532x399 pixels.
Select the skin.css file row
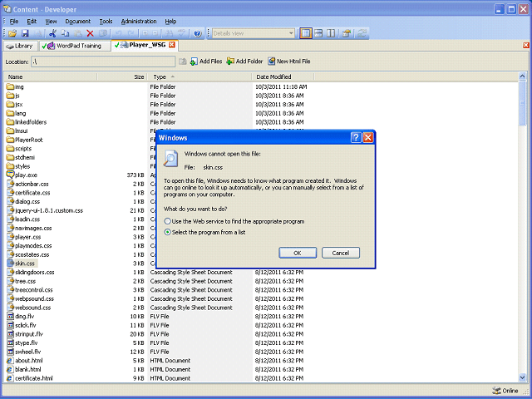tap(24, 264)
